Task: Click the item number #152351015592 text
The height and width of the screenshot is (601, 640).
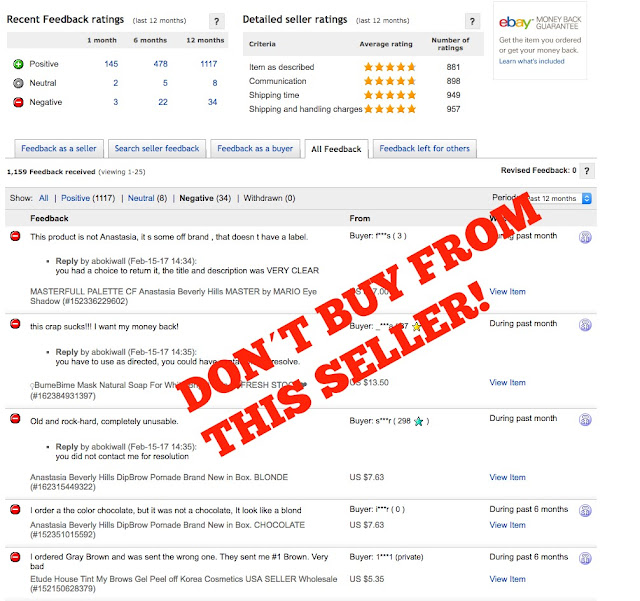Action: pos(63,535)
